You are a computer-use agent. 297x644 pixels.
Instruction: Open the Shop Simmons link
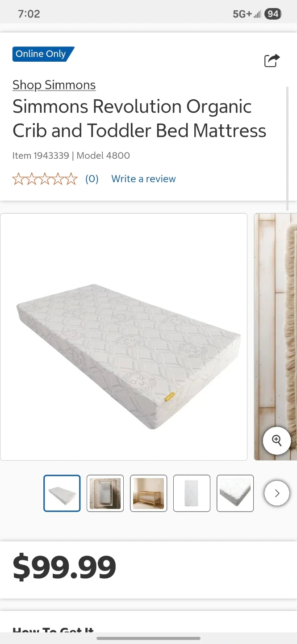pos(54,85)
